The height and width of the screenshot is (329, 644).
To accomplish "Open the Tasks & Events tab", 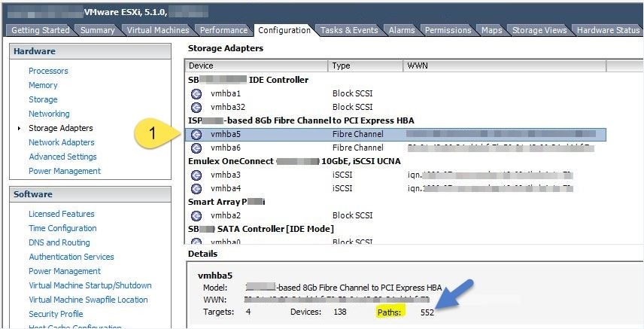I will pyautogui.click(x=349, y=30).
